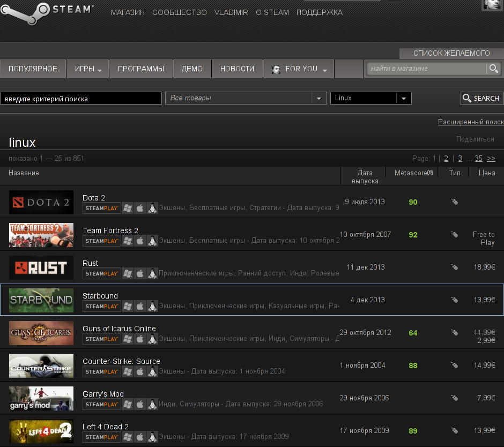Open the ПОДДЕРЖКА support menu
Image resolution: width=504 pixels, height=447 pixels.
(320, 12)
